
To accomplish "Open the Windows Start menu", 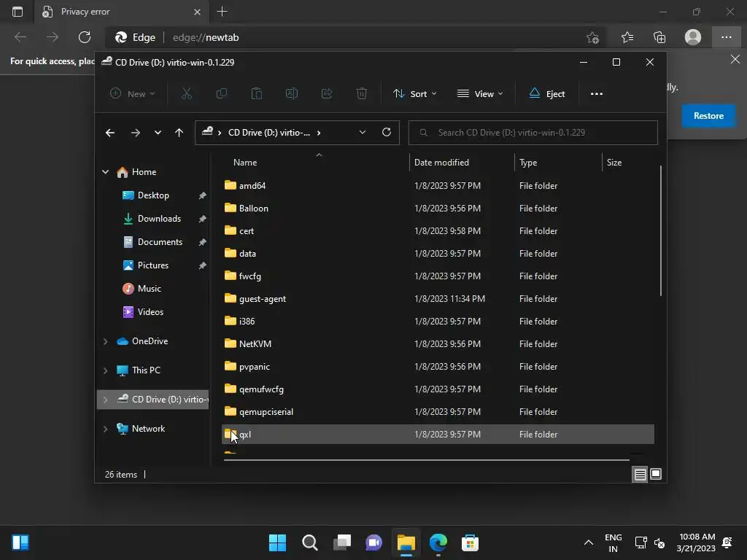I will click(277, 542).
